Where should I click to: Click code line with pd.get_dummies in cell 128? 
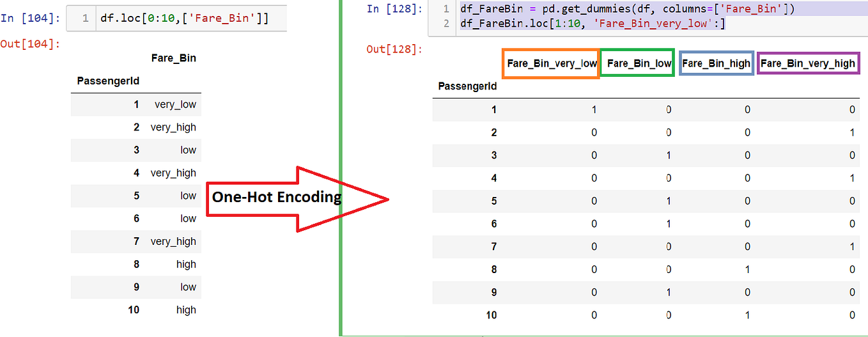point(627,9)
